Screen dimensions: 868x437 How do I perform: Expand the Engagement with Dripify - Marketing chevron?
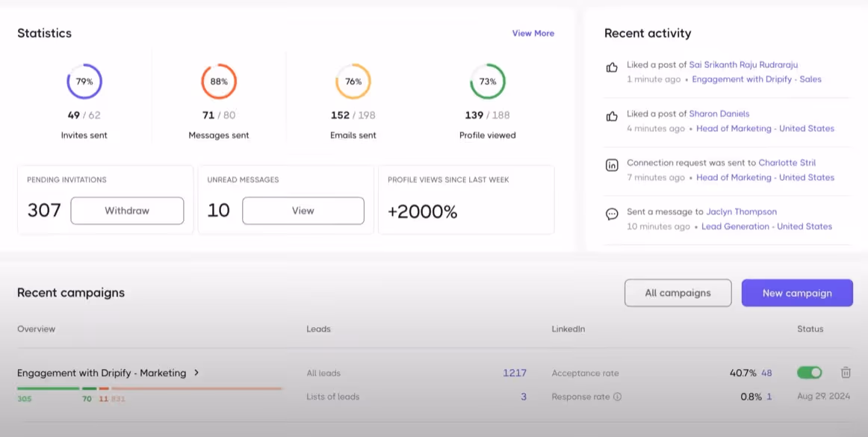196,373
